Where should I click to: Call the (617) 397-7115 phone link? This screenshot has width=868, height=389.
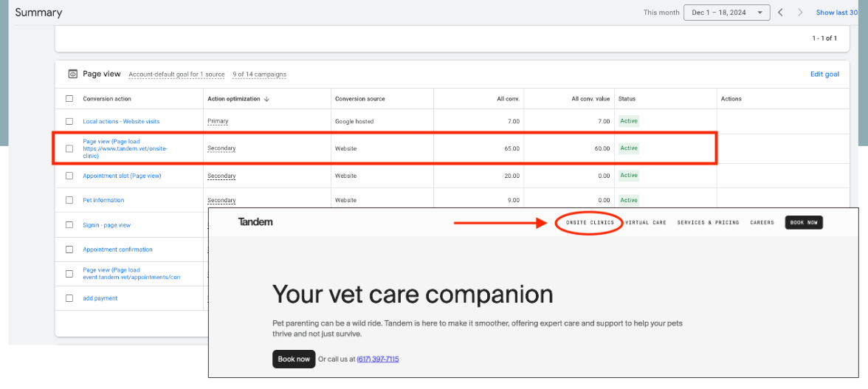(377, 359)
